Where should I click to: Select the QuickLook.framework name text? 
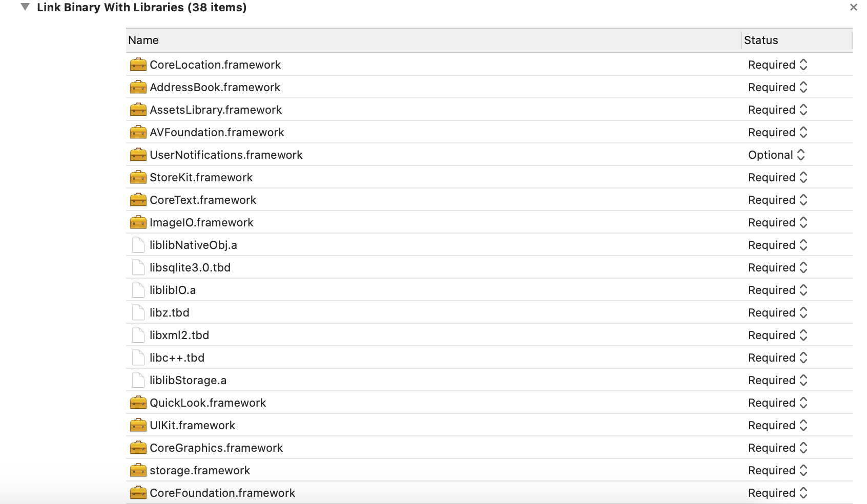click(208, 403)
